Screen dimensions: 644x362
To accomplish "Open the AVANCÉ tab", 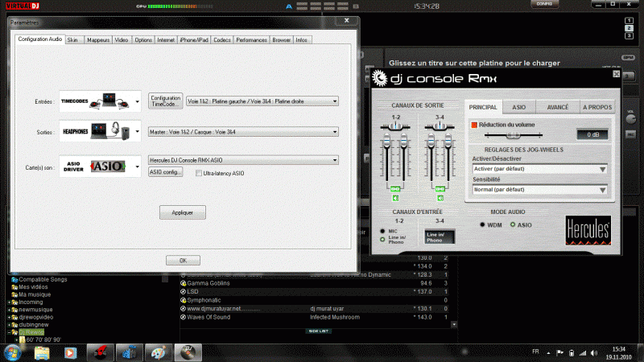I will 557,107.
